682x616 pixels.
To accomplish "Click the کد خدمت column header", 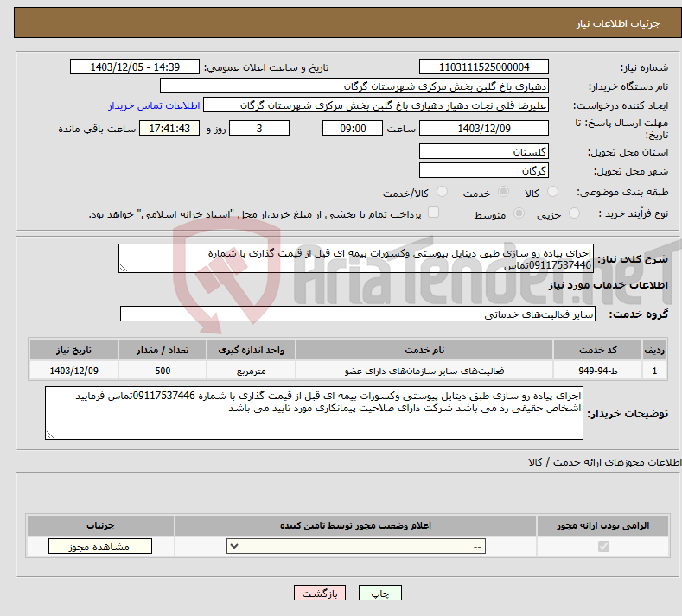I will pyautogui.click(x=598, y=350).
